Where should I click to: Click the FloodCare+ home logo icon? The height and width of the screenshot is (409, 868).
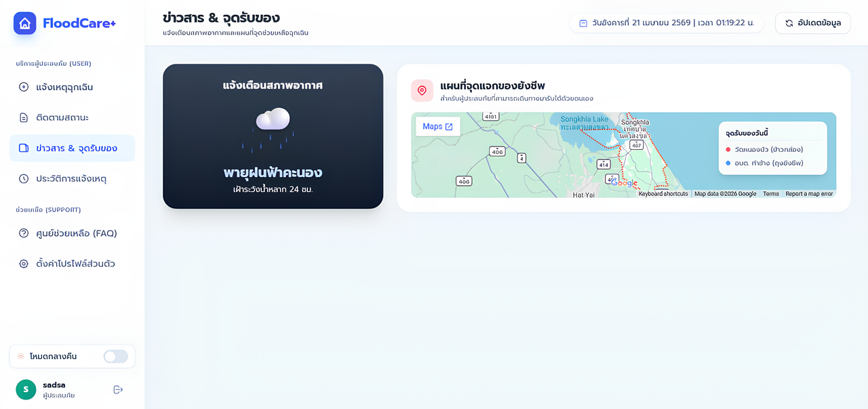pyautogui.click(x=25, y=23)
